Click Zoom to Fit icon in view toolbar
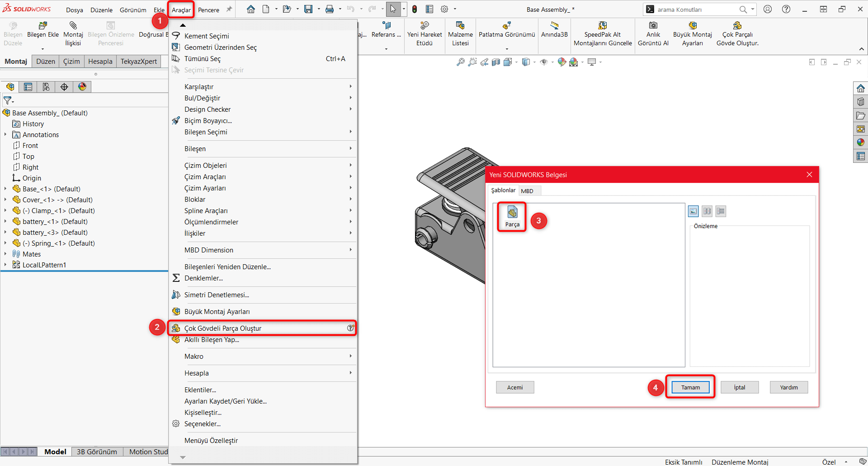868x466 pixels. point(460,62)
